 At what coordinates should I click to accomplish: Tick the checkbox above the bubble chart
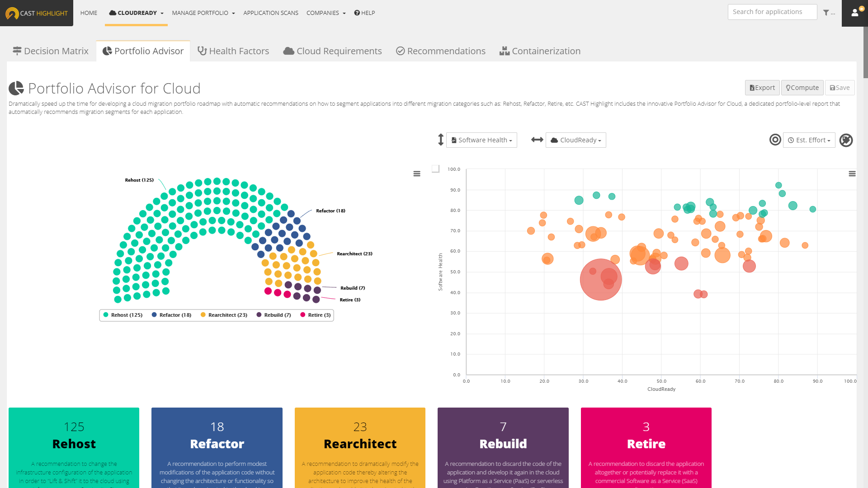coord(435,169)
